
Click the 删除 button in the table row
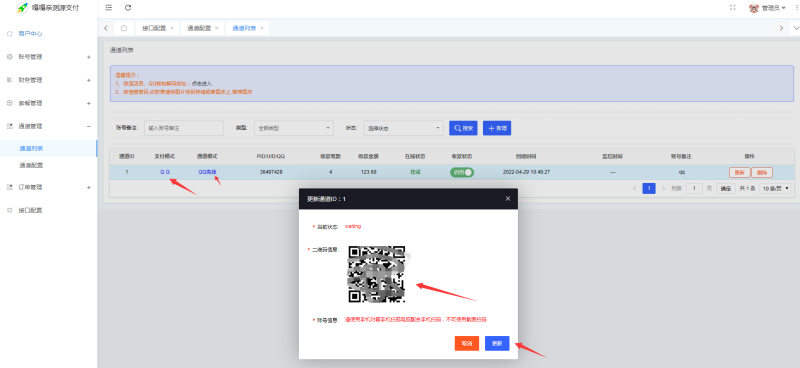pyautogui.click(x=762, y=173)
